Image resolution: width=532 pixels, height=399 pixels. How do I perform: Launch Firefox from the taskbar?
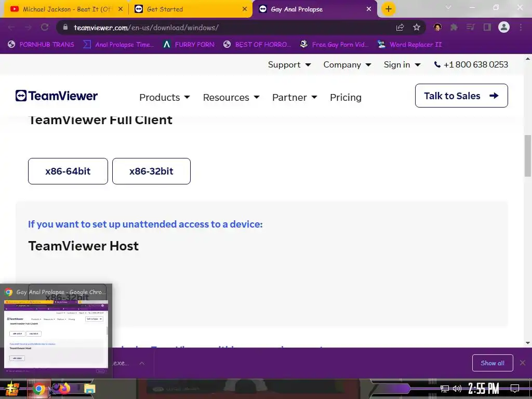(64, 388)
